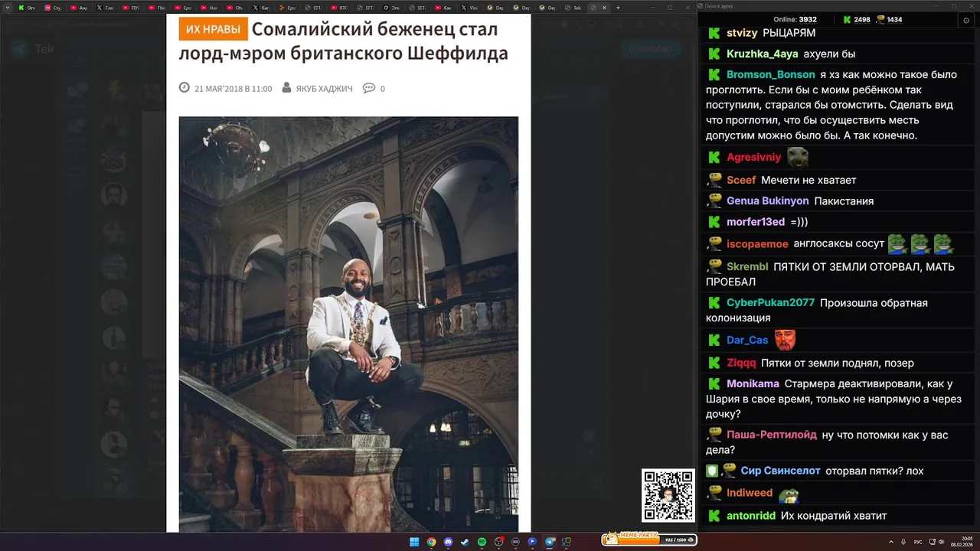Open chat overlay settings gear icon
The width and height of the screenshot is (980, 551).
(x=966, y=21)
